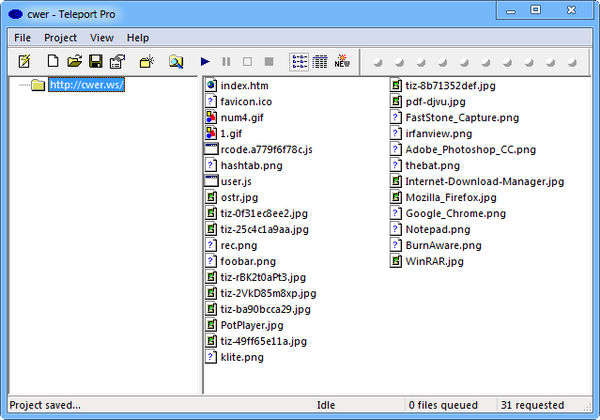Screen dimensions: 600x420
Task: Start the project with the Play button
Action: [205, 62]
